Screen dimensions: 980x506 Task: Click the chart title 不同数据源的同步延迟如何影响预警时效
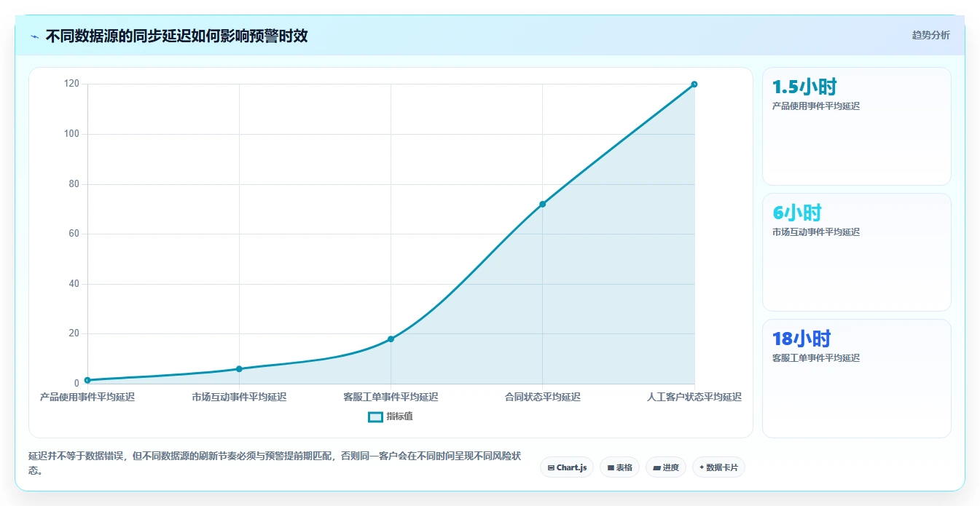pos(176,36)
